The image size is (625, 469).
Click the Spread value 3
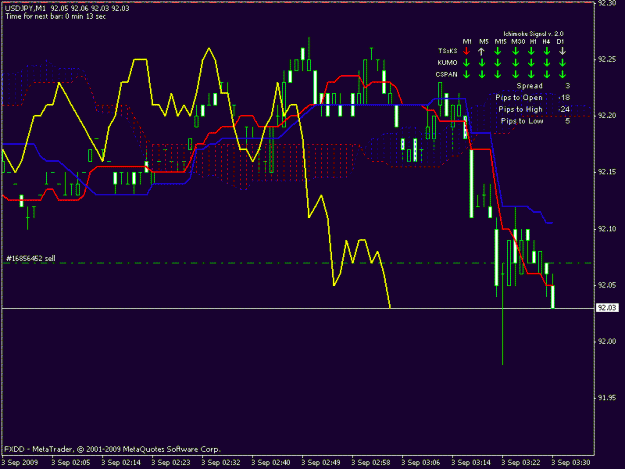(568, 86)
